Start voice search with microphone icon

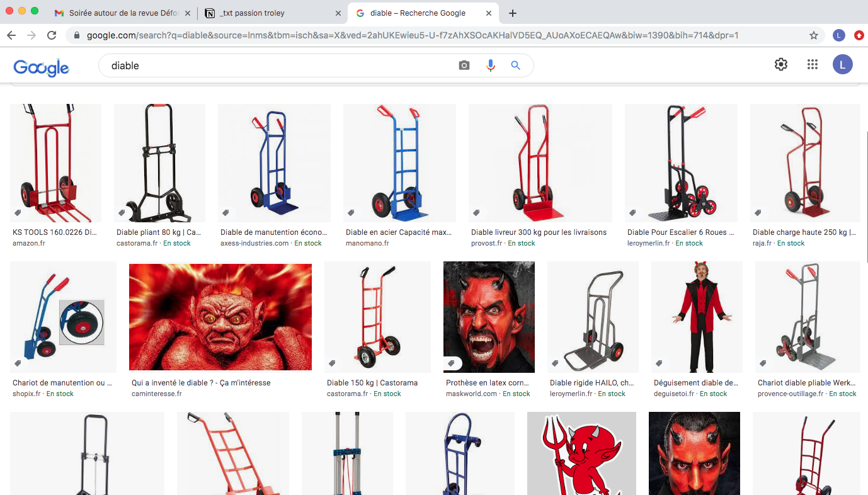pyautogui.click(x=490, y=65)
